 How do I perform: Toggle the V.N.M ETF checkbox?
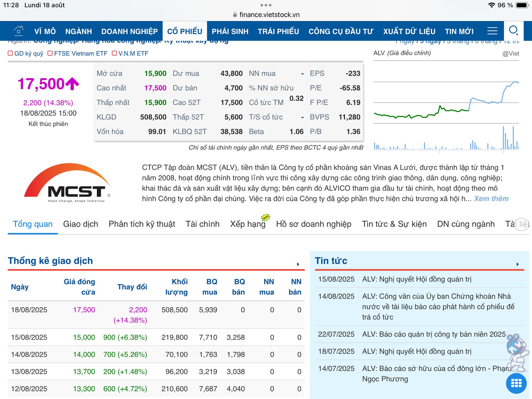114,53
